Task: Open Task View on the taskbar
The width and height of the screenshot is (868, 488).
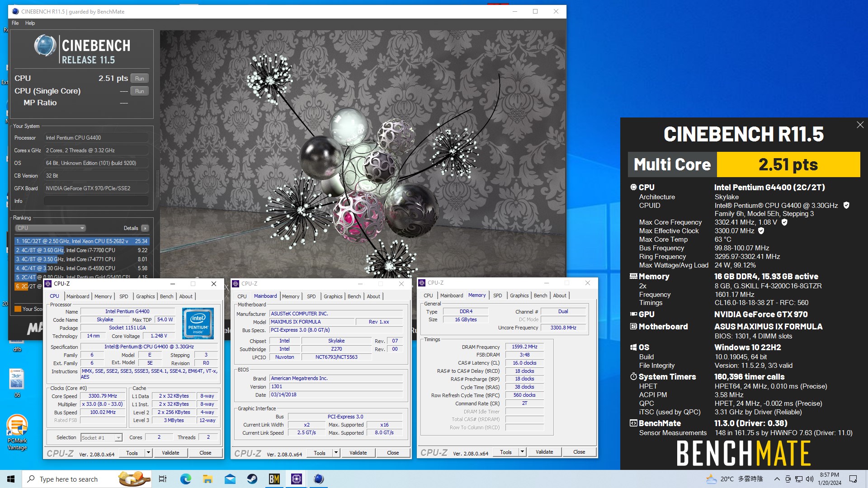Action: coord(163,479)
